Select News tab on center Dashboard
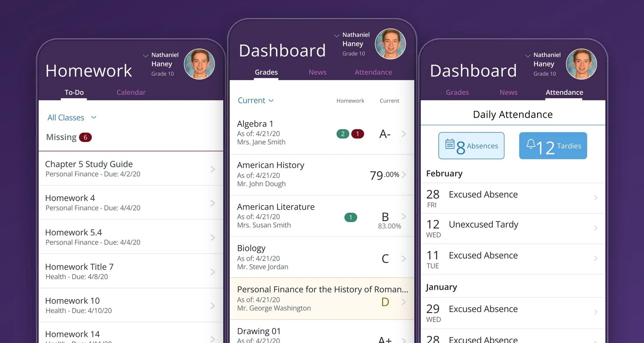 click(317, 72)
